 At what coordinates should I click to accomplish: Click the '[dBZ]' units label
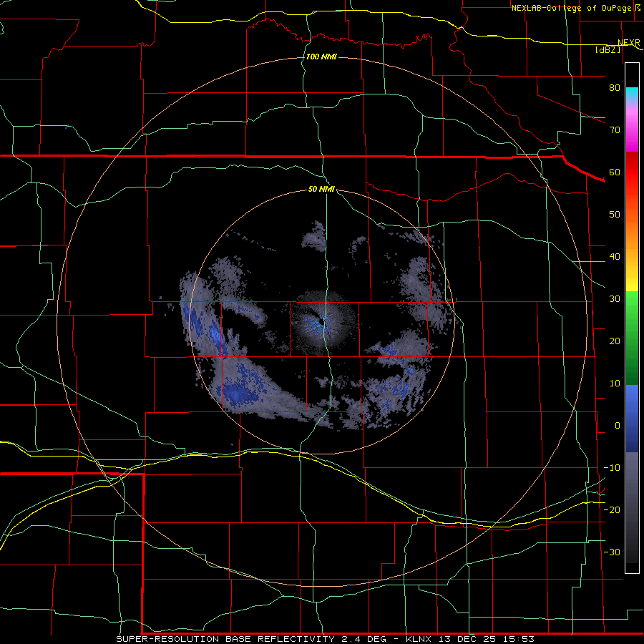pos(608,49)
